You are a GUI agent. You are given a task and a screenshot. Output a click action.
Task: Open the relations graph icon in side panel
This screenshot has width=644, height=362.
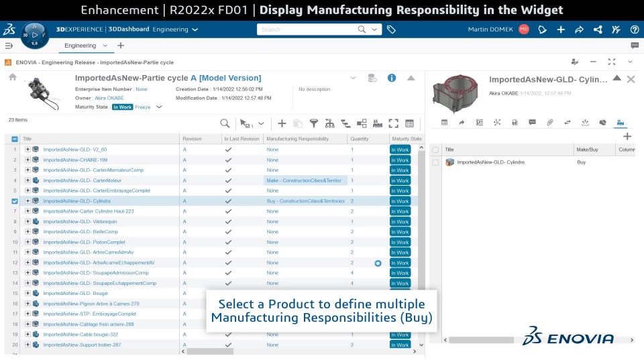pos(497,122)
